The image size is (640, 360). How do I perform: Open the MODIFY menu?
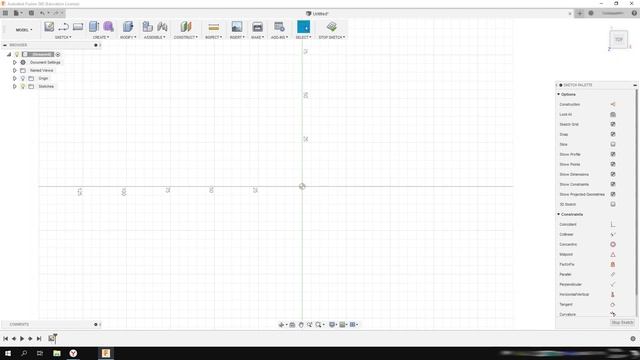[128, 37]
